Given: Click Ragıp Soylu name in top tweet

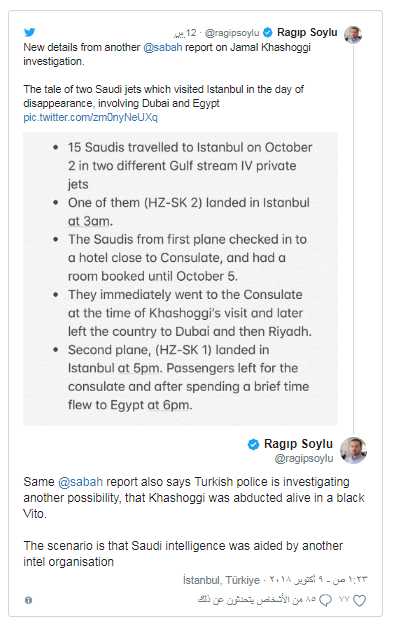Looking at the screenshot, I should pos(307,32).
